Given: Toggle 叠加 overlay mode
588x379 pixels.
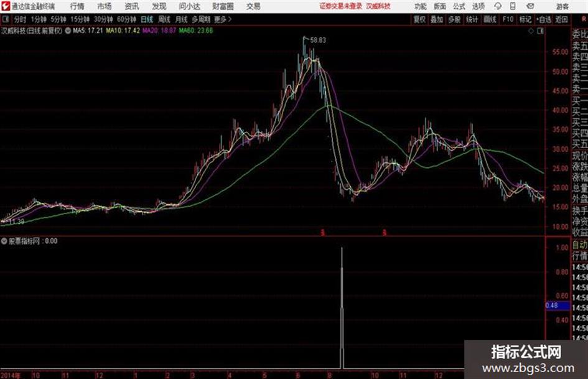Looking at the screenshot, I should click(x=437, y=19).
